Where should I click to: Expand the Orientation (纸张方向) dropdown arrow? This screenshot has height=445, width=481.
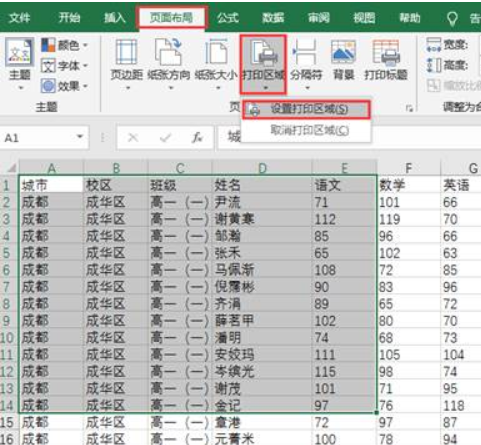pos(171,88)
